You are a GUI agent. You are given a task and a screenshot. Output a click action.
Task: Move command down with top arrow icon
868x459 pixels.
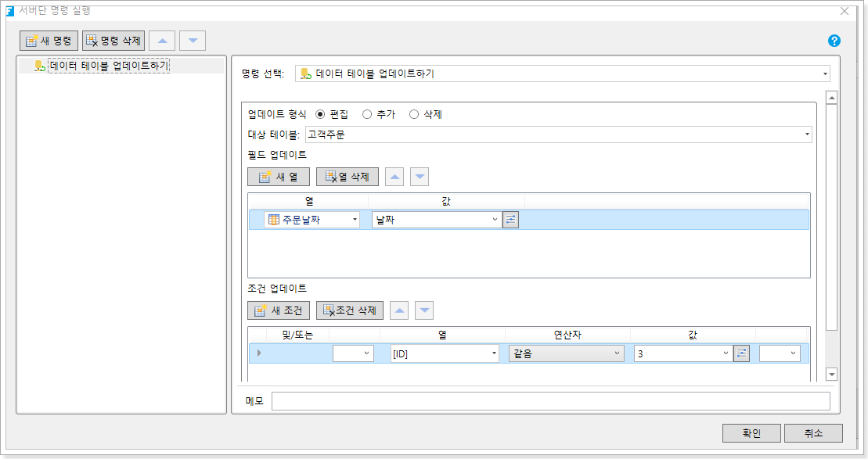(x=193, y=41)
